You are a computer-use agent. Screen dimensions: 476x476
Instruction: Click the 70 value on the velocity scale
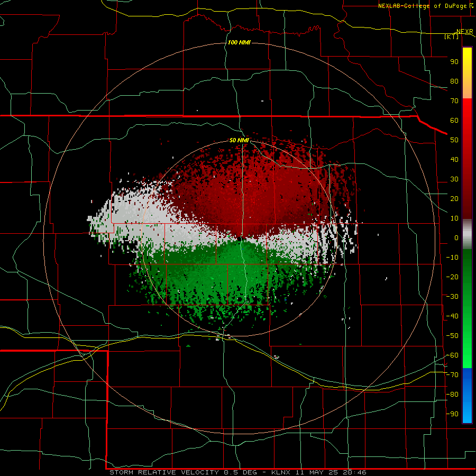454,101
